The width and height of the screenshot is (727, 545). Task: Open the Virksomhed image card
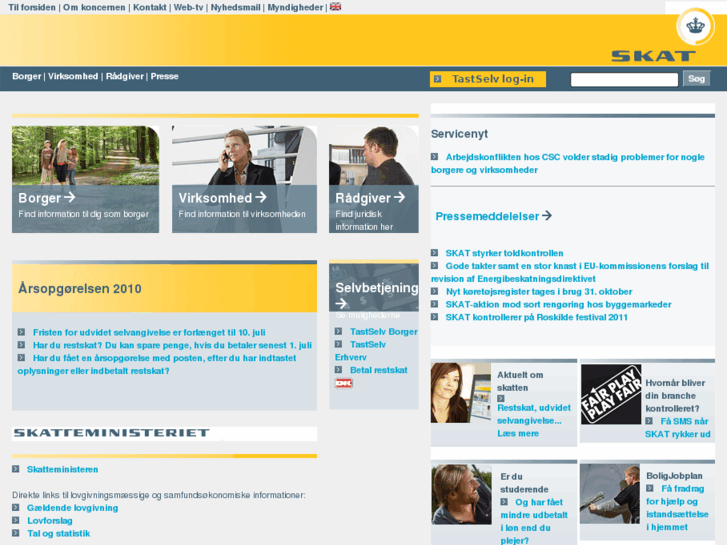244,179
